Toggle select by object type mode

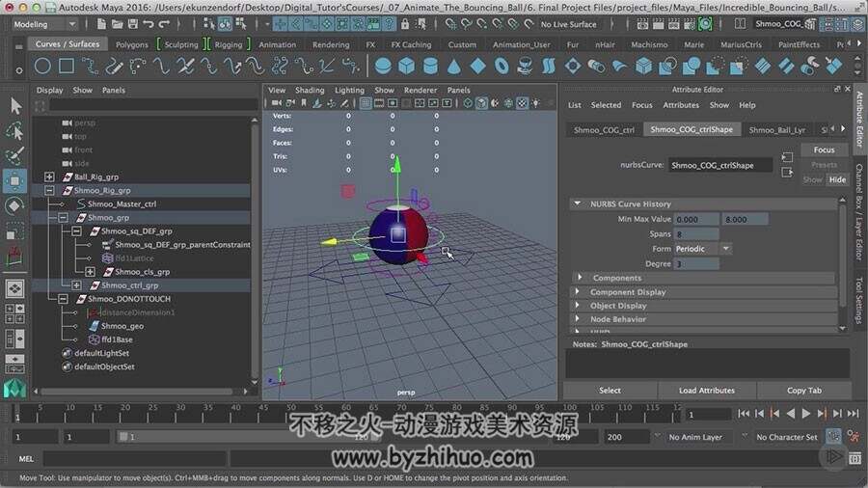tap(225, 24)
